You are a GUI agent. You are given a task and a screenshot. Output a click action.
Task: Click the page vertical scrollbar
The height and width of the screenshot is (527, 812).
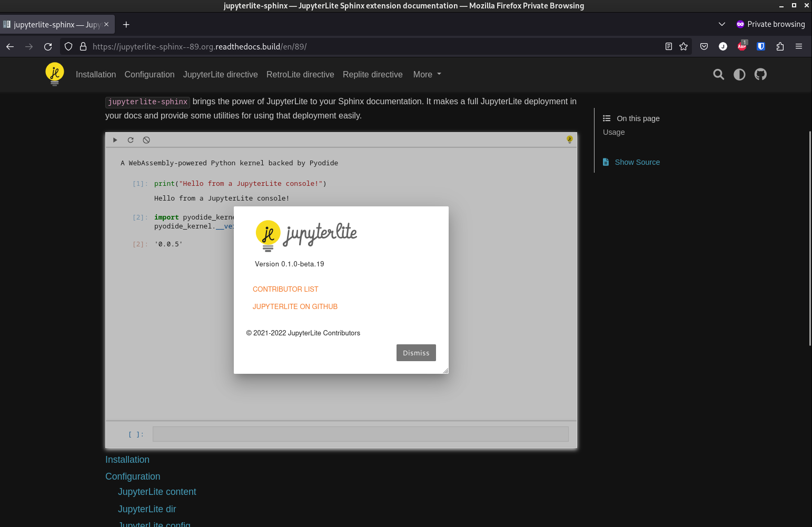(809, 238)
